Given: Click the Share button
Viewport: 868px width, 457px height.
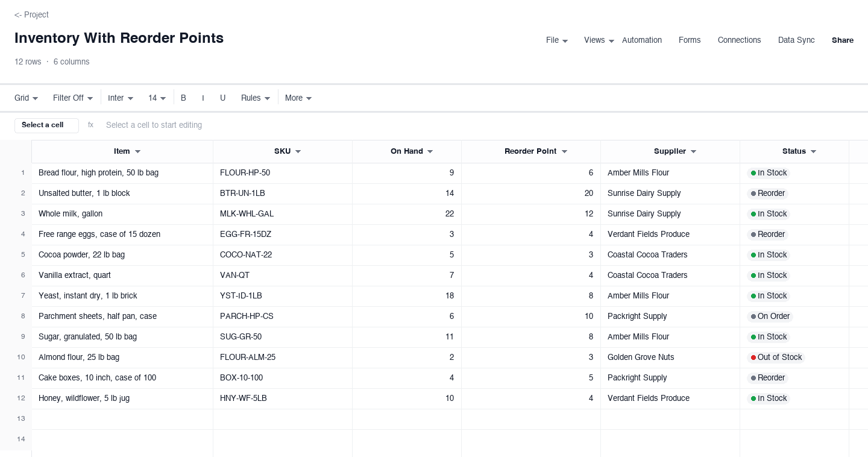Looking at the screenshot, I should click(843, 40).
